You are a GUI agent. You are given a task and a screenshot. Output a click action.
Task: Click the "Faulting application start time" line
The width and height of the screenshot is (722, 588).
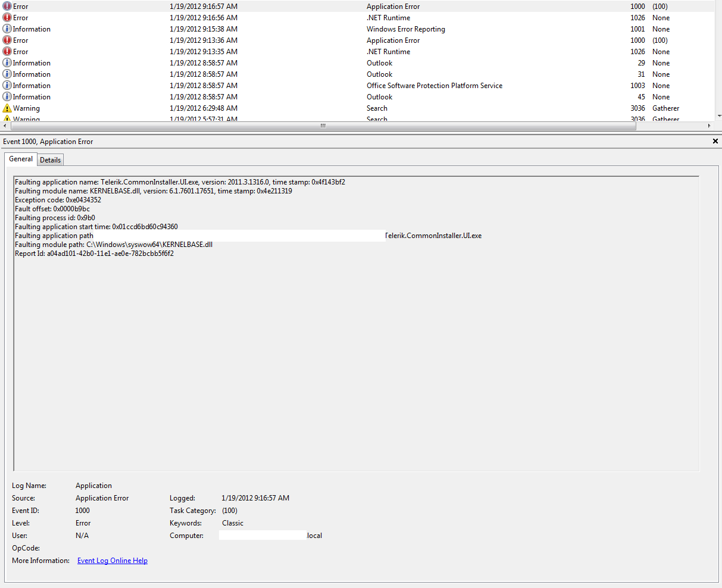[x=96, y=227]
